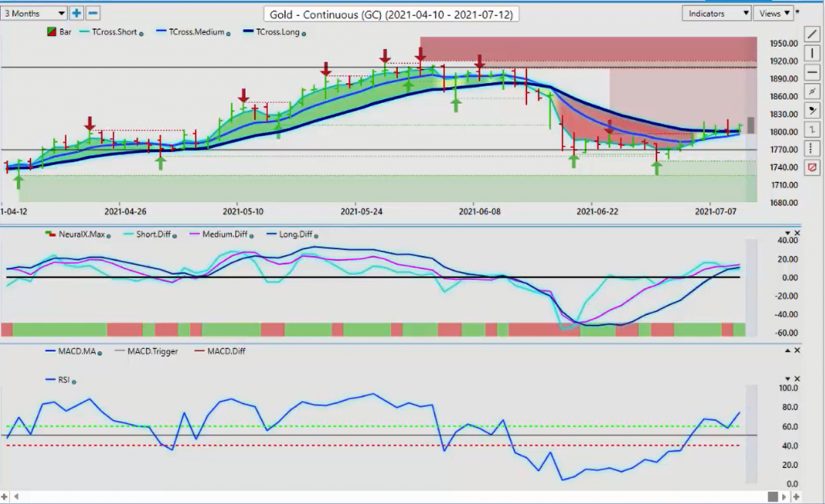Zoom in with the blue plus button
This screenshot has width=825, height=504.
pyautogui.click(x=77, y=13)
